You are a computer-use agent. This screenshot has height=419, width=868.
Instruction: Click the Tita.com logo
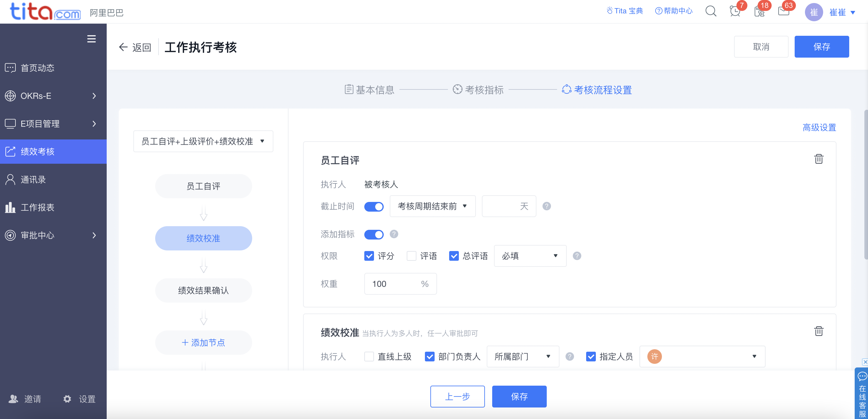tap(45, 12)
